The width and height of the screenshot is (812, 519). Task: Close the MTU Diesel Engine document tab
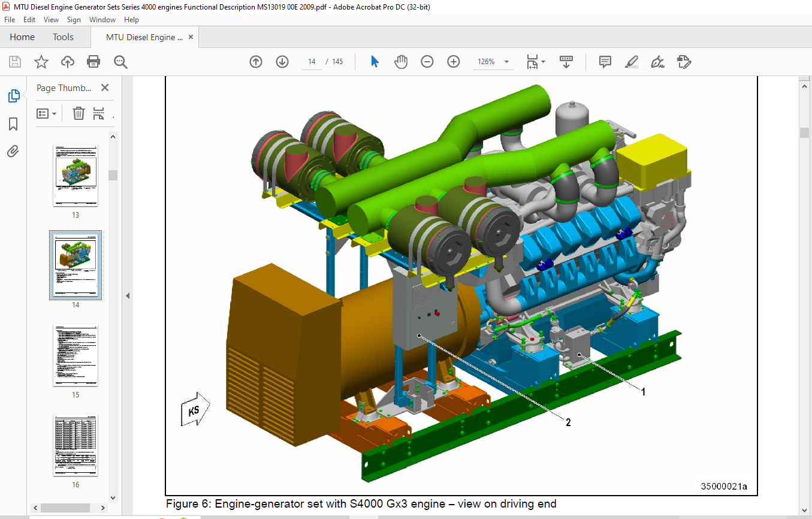click(x=191, y=37)
